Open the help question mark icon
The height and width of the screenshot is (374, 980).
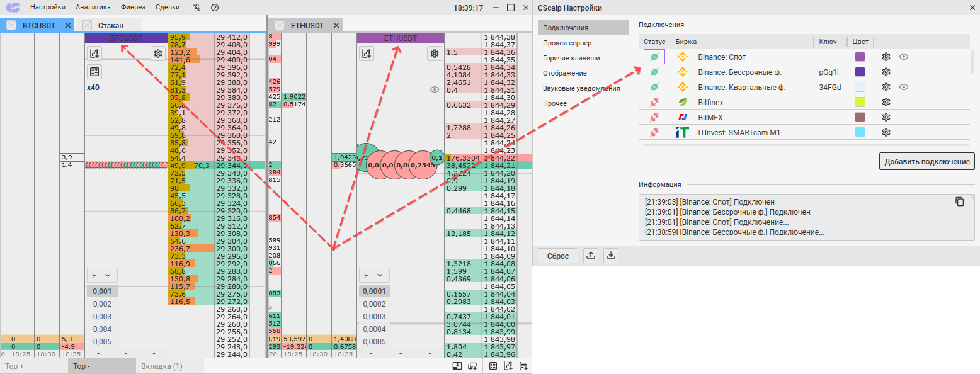coord(215,8)
